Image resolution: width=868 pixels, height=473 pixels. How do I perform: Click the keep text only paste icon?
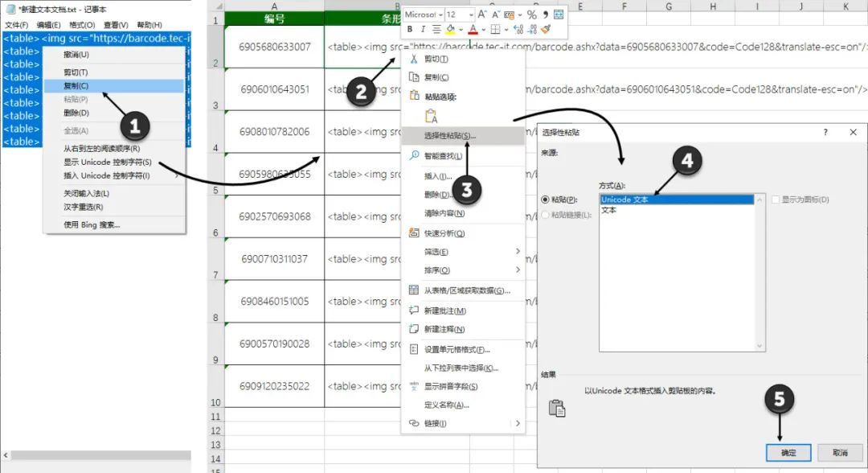click(431, 116)
